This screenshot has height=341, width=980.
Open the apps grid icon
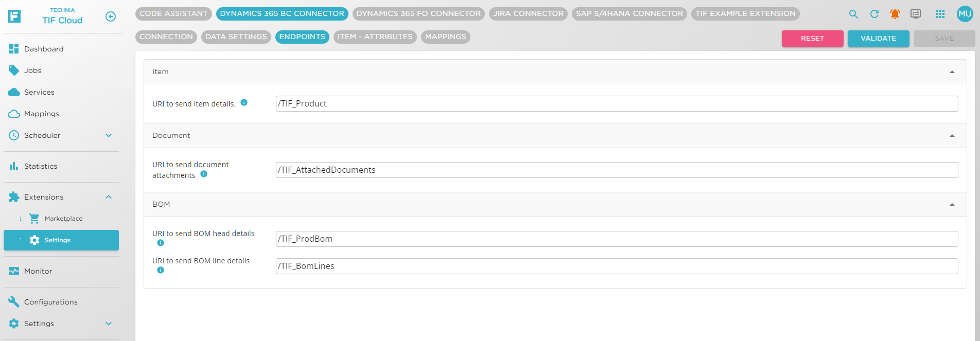(940, 14)
